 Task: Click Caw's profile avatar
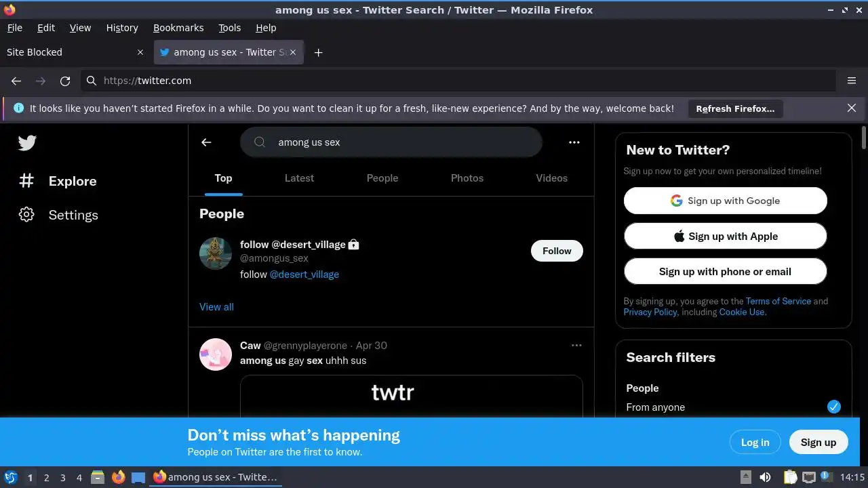pyautogui.click(x=216, y=354)
